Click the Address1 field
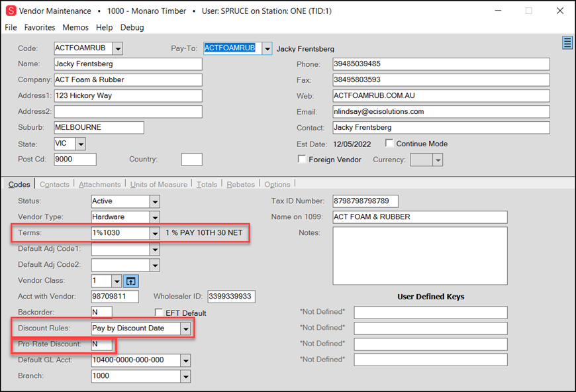This screenshot has width=576, height=392. tap(128, 96)
